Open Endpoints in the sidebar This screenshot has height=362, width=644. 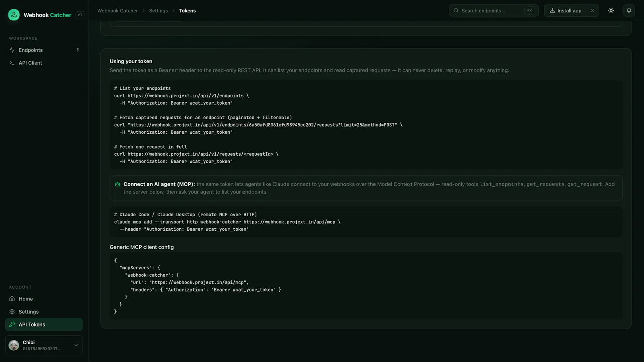(x=44, y=50)
